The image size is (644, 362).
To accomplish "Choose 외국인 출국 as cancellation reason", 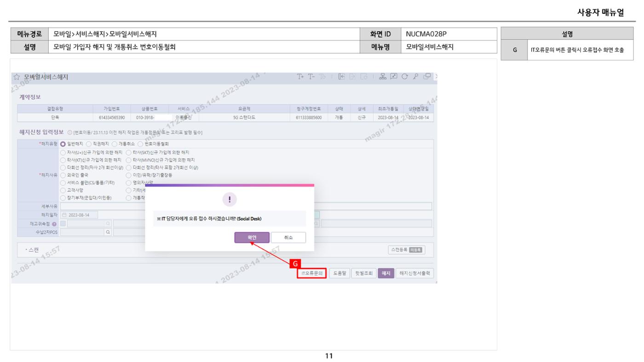I will pyautogui.click(x=63, y=175).
